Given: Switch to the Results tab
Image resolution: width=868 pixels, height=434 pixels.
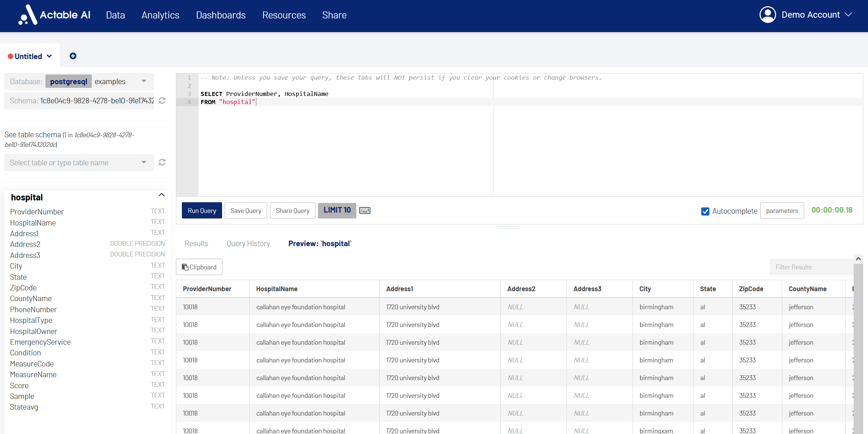Looking at the screenshot, I should pyautogui.click(x=197, y=244).
